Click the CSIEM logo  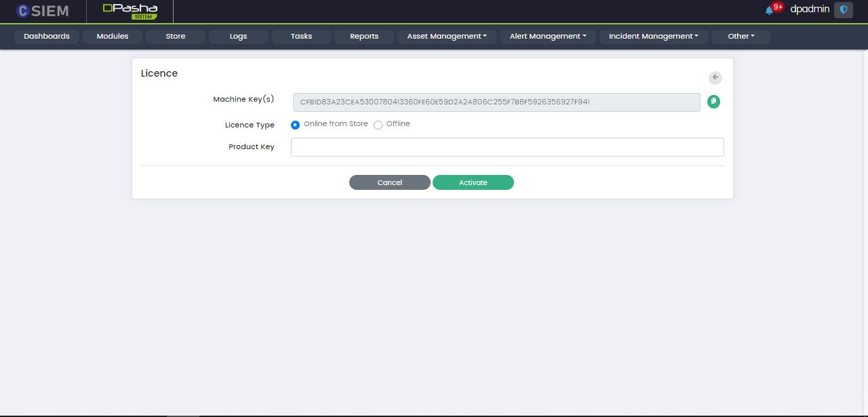click(x=43, y=11)
